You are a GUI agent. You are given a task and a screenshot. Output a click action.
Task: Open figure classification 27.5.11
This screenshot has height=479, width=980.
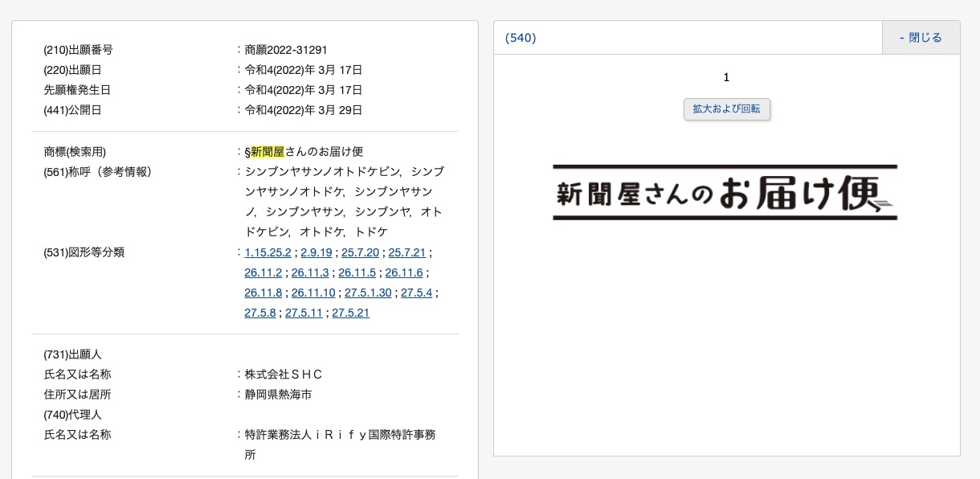(x=304, y=313)
